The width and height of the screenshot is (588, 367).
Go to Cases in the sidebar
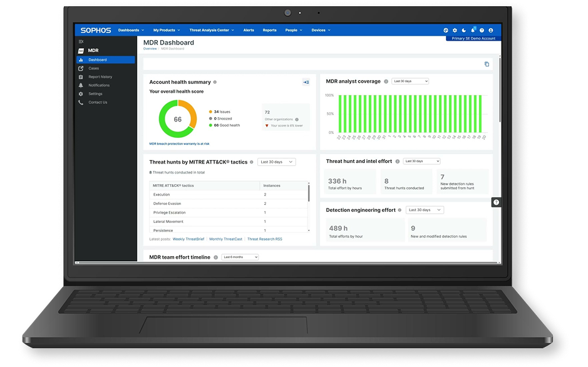93,68
